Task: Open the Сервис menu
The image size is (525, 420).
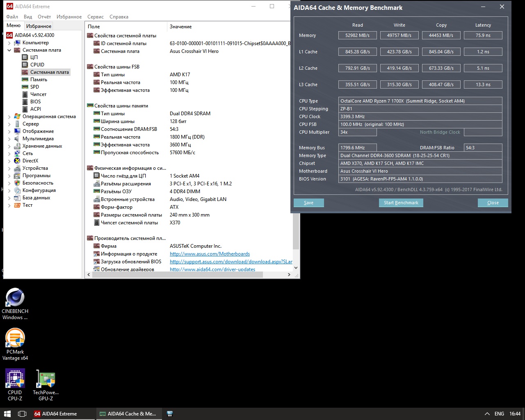Action: pyautogui.click(x=96, y=17)
